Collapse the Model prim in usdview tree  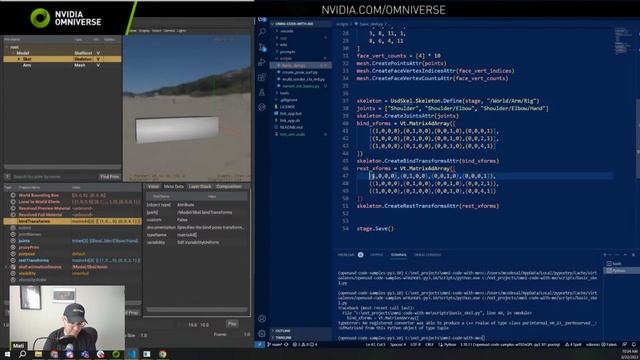click(13, 53)
